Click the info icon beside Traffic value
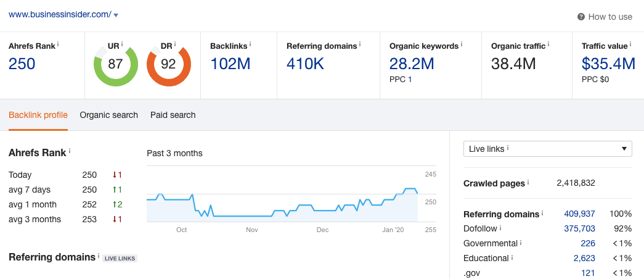The height and width of the screenshot is (279, 644). coord(630,44)
